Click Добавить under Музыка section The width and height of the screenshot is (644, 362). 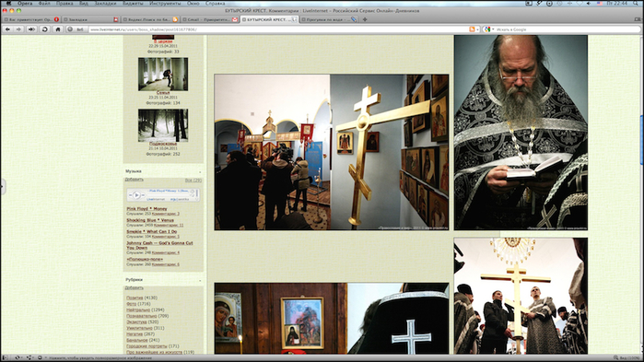pos(134,180)
